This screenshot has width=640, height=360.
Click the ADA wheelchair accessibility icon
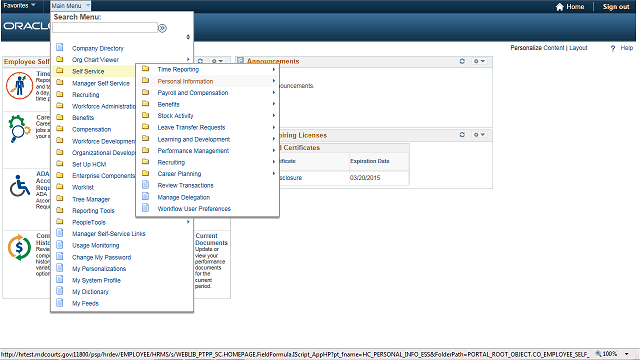pyautogui.click(x=20, y=186)
